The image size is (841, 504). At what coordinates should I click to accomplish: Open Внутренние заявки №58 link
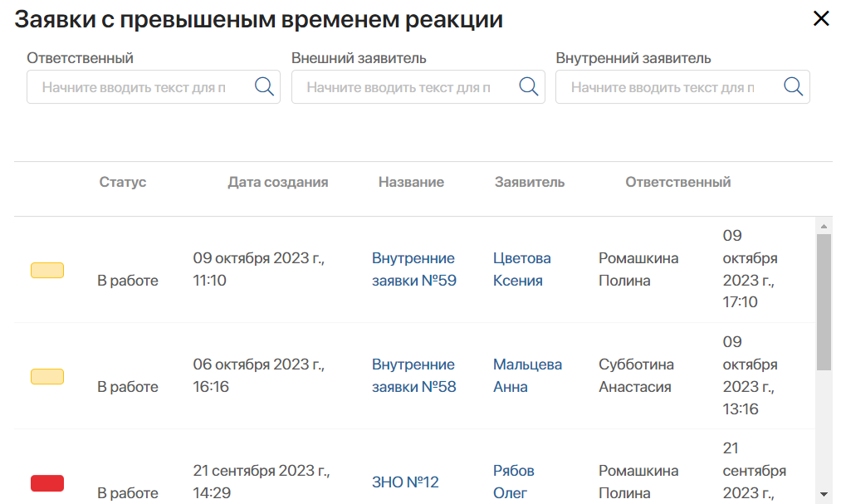(414, 375)
